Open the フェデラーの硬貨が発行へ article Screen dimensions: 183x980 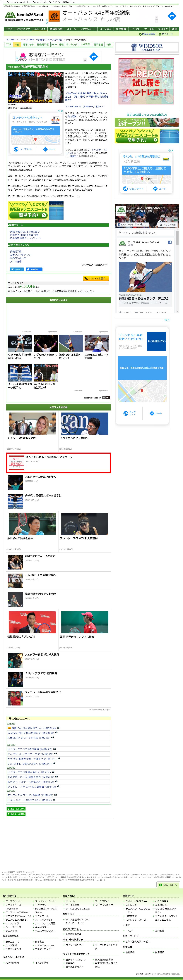coord(40,476)
